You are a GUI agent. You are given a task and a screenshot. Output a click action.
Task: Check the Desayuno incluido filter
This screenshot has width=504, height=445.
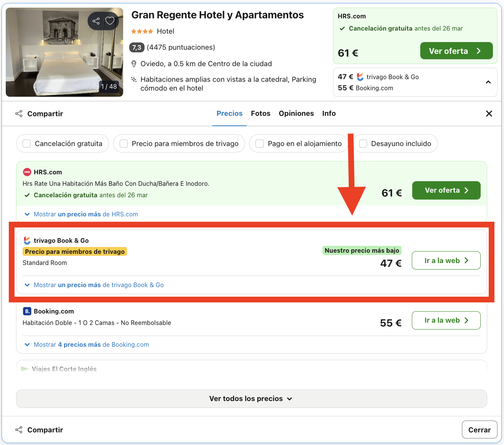click(363, 143)
